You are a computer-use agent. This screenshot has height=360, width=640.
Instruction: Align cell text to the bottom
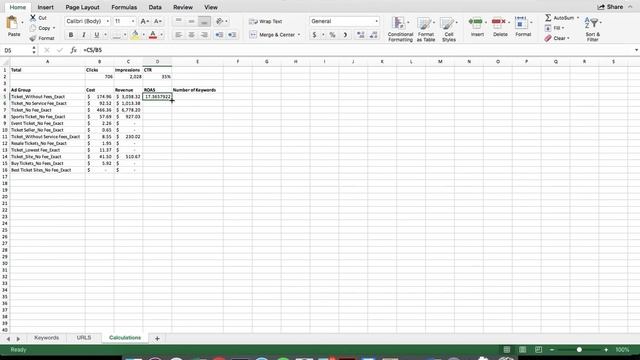click(204, 21)
